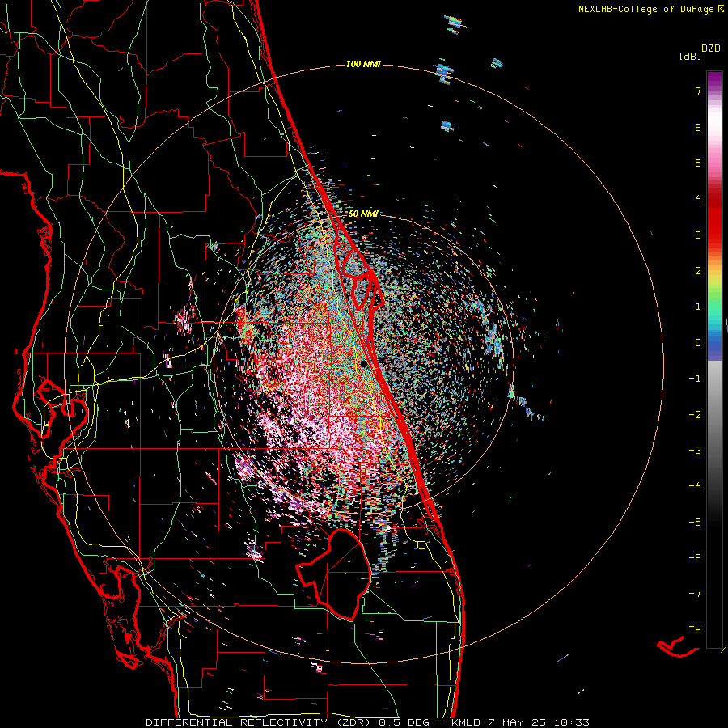Choose the -2 dB scale label
This screenshot has width=728, height=728.
(695, 415)
